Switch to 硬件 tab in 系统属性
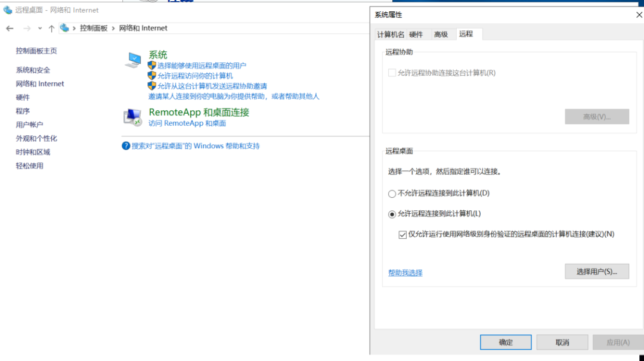This screenshot has width=644, height=361. point(416,35)
